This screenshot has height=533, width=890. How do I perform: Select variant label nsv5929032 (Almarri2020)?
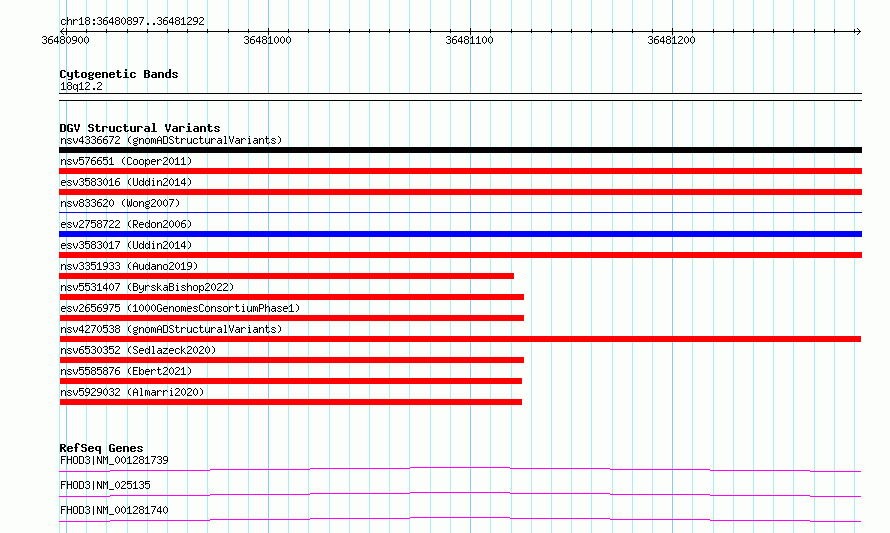click(132, 392)
